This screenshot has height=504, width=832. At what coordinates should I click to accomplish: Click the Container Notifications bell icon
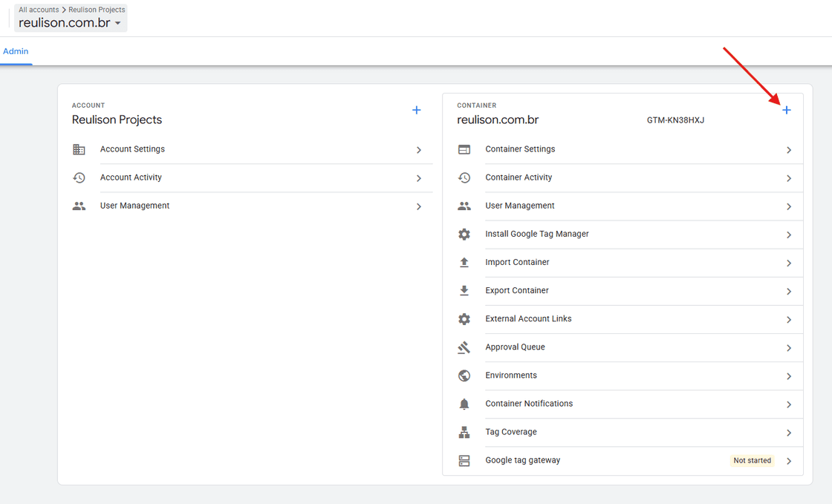point(464,404)
